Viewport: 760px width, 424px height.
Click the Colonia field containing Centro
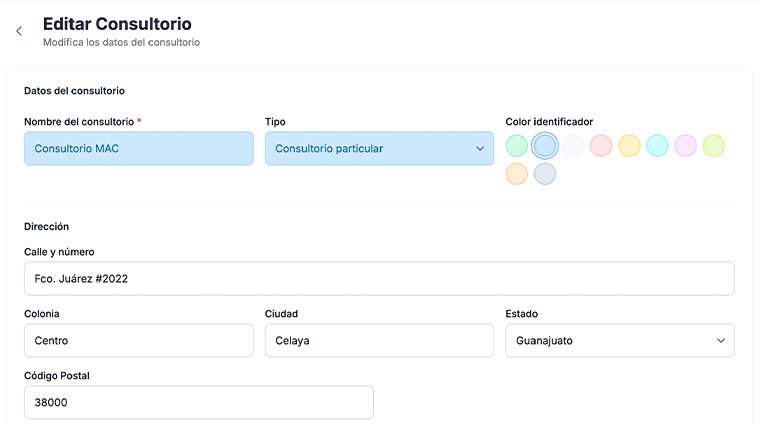click(139, 340)
